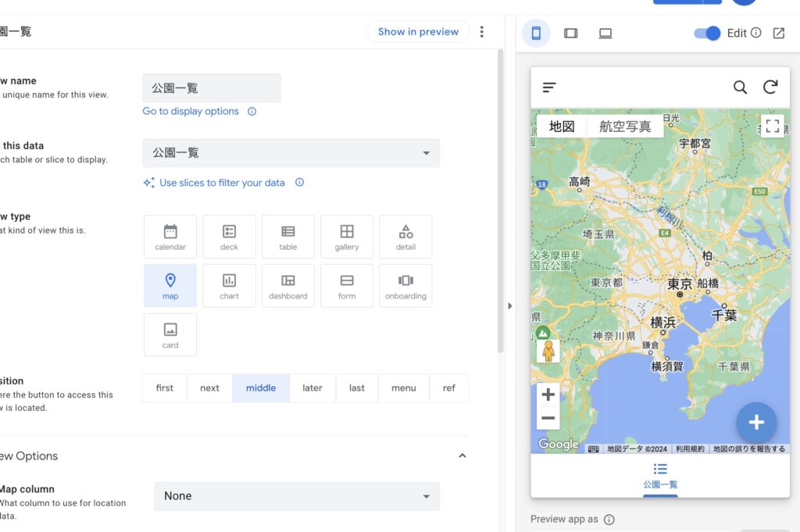Image resolution: width=800 pixels, height=532 pixels.
Task: Select the 公園一覧 bottom navigation tab
Action: pos(660,475)
